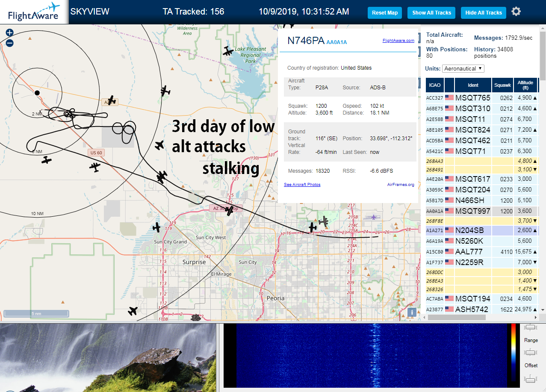Screen dimensions: 546x392
Task: Select the N5260K aircraft row
Action: point(482,241)
